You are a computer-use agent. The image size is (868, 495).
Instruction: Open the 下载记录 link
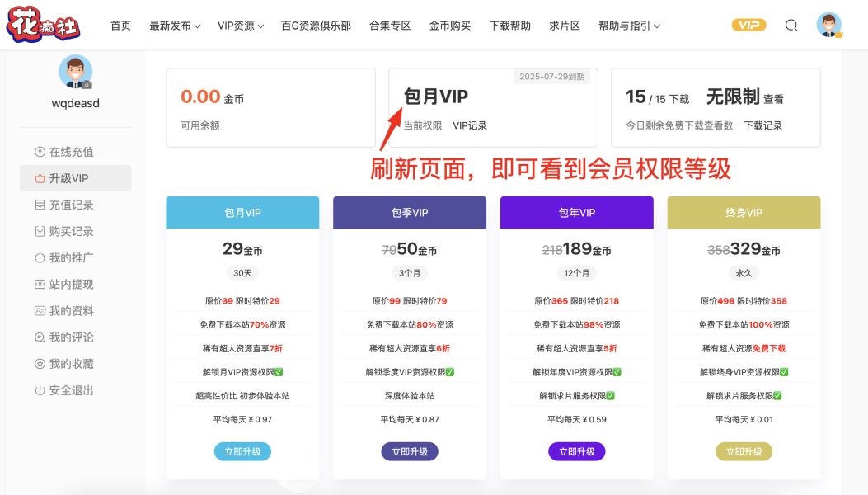click(762, 126)
